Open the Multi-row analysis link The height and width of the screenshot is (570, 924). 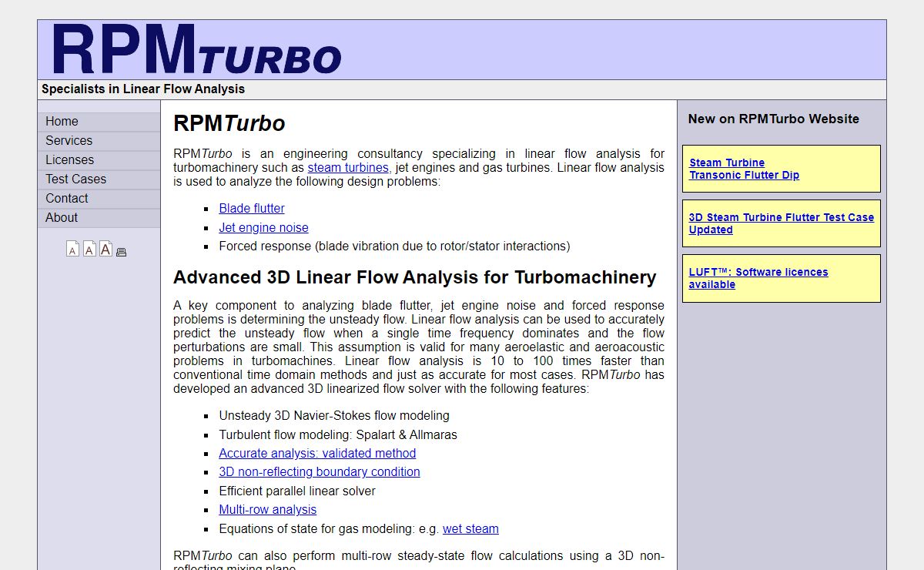tap(267, 510)
